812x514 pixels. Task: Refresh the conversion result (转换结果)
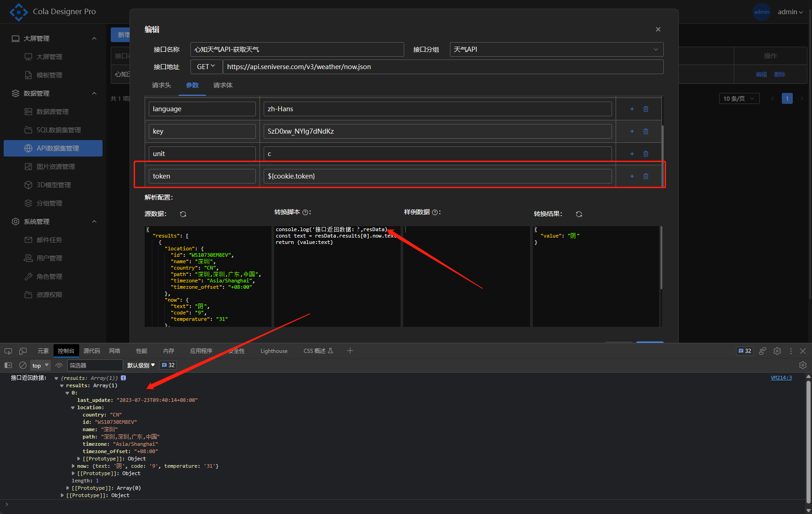pos(579,214)
